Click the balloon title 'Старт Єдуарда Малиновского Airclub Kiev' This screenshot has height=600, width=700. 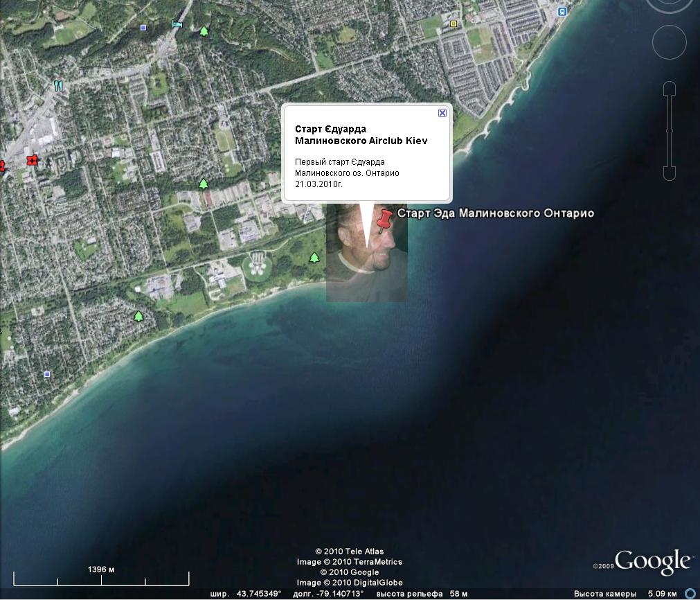click(x=361, y=135)
